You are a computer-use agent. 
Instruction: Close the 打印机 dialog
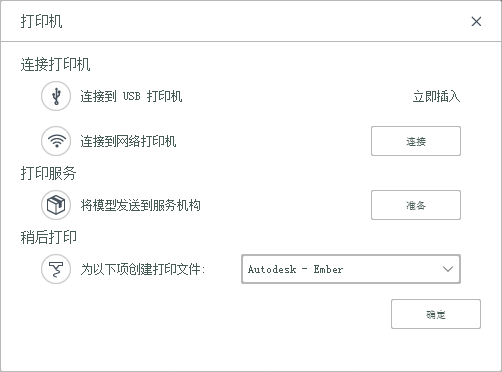point(476,21)
